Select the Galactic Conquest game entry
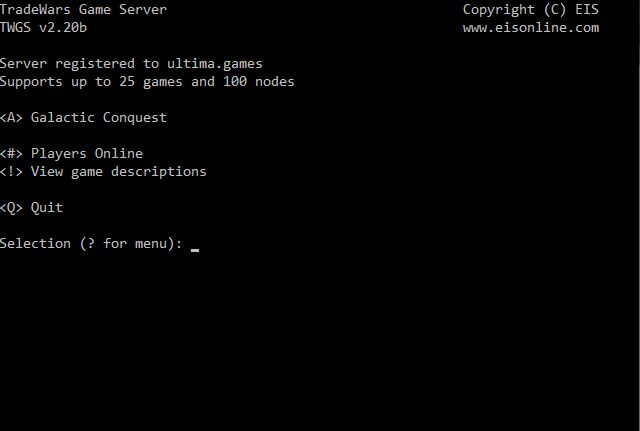The height and width of the screenshot is (431, 640). point(83,118)
